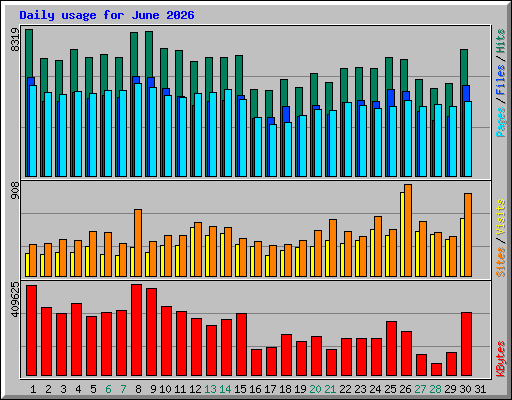The width and height of the screenshot is (512, 400).
Task: Click day 15 on the date axis
Action: click(240, 389)
